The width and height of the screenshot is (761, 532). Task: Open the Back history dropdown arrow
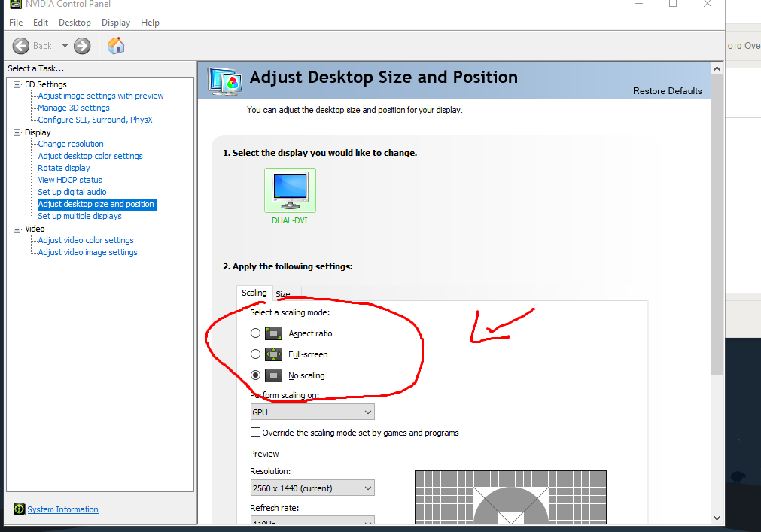(65, 46)
